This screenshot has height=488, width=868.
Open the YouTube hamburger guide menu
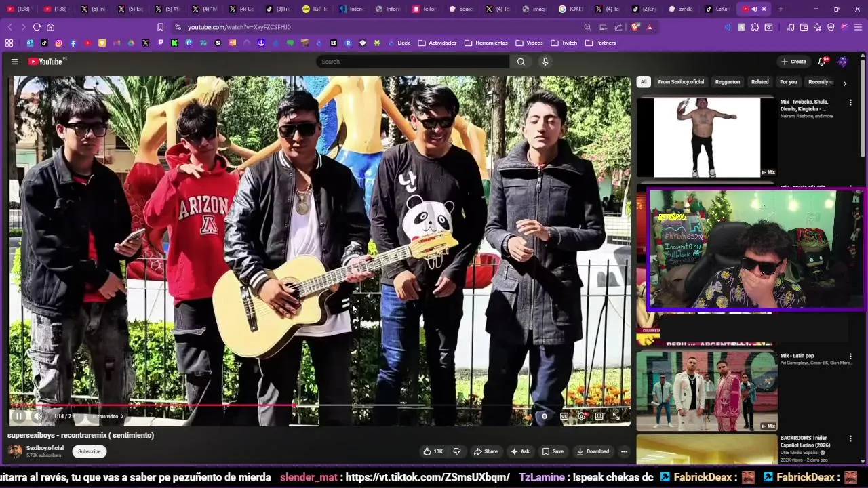(14, 62)
